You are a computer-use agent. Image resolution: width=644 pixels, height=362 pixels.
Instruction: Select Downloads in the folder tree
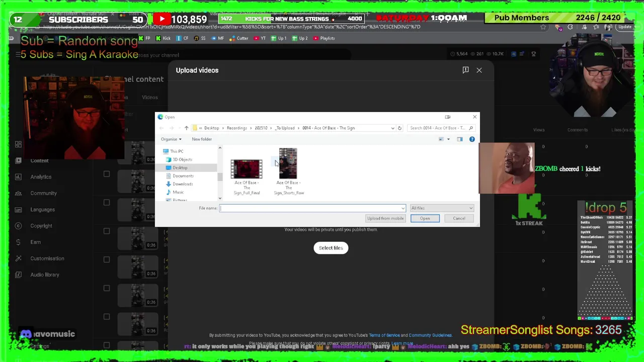[x=179, y=184]
